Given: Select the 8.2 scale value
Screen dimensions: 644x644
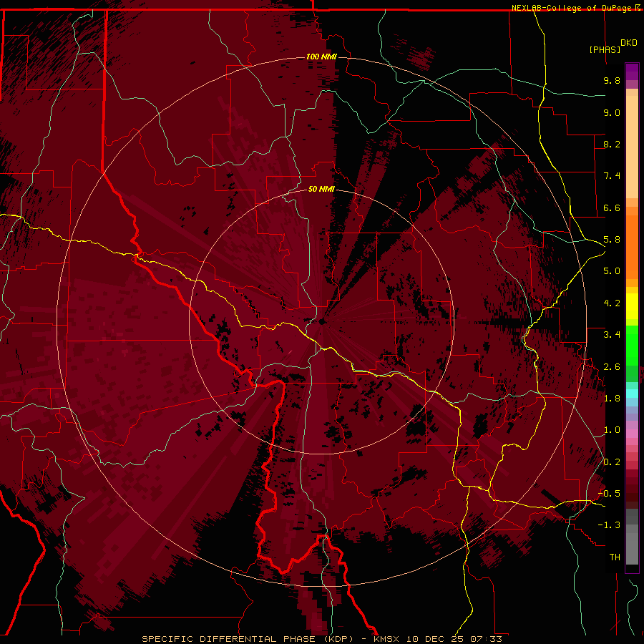Looking at the screenshot, I should pos(612,144).
